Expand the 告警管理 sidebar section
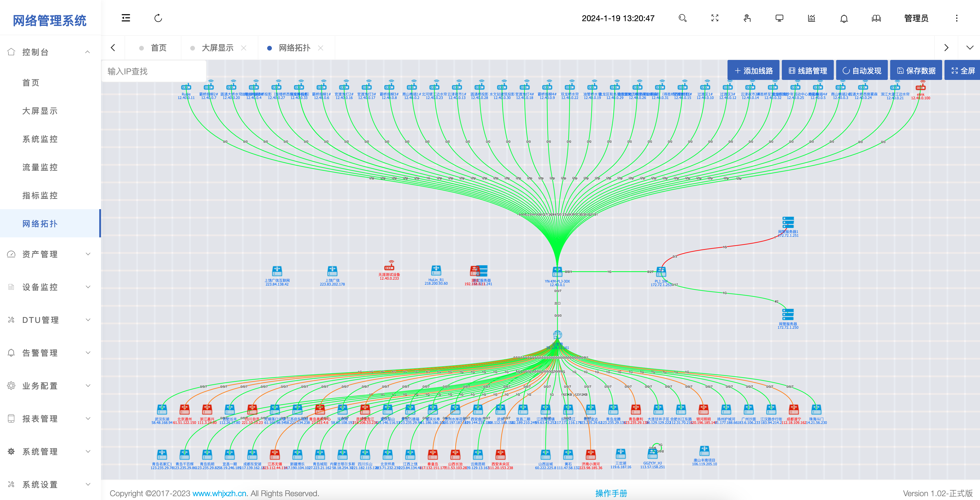 click(50, 353)
